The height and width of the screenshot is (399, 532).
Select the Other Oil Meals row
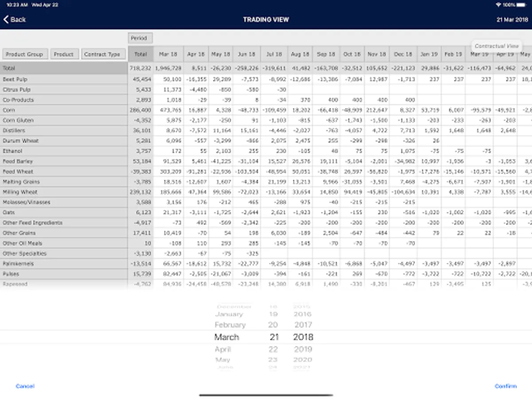64,243
